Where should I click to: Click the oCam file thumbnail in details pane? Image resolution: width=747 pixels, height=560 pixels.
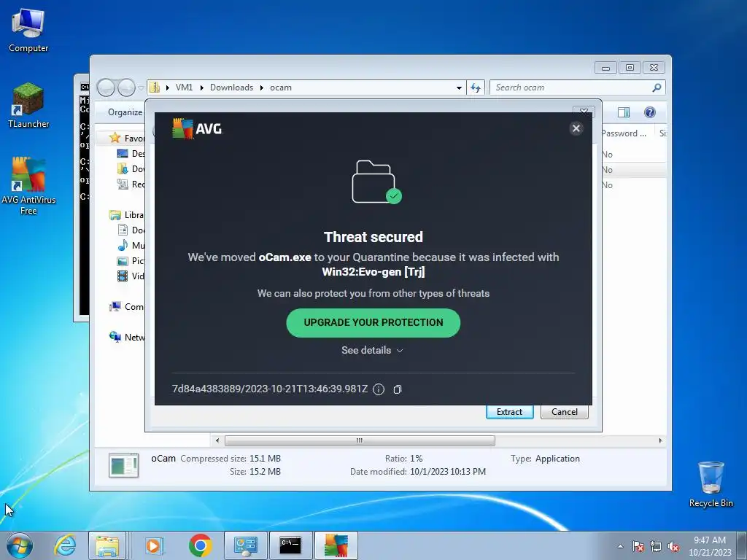pyautogui.click(x=124, y=465)
